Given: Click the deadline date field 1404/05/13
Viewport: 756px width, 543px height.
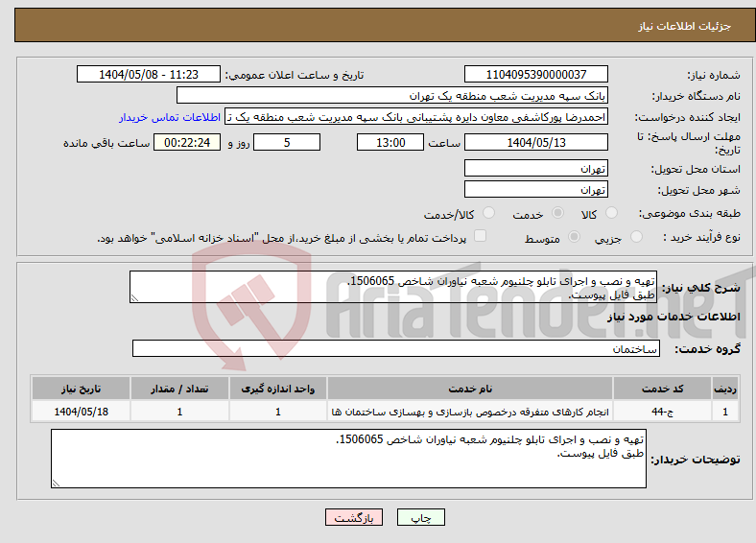Looking at the screenshot, I should click(535, 142).
